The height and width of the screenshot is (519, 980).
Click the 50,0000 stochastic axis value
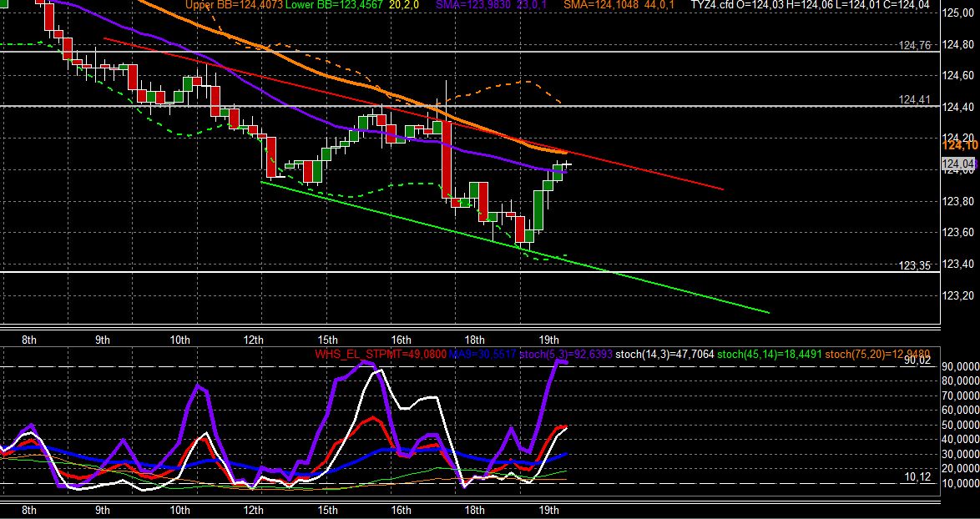coord(959,426)
